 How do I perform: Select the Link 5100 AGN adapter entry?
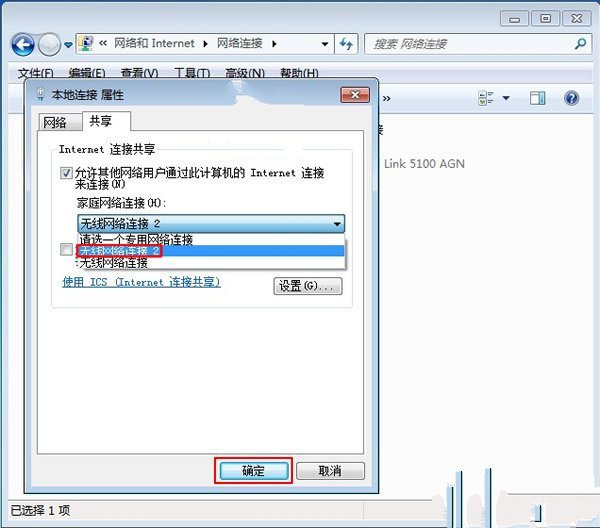[424, 164]
